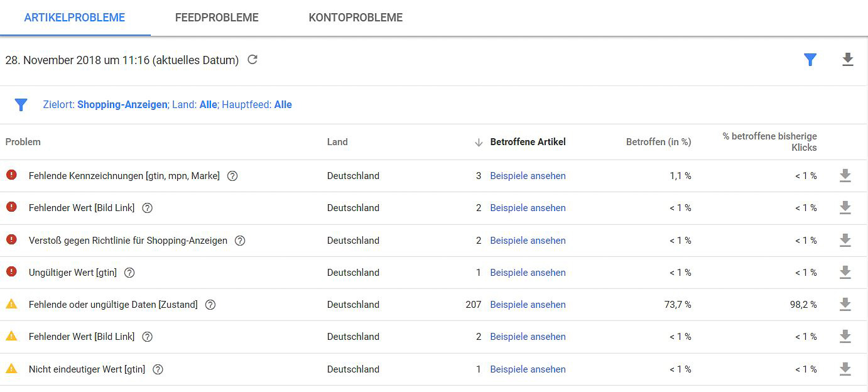Download the Nicht eindeutiger Wert [gtin] row
The width and height of the screenshot is (868, 392).
[x=845, y=369]
